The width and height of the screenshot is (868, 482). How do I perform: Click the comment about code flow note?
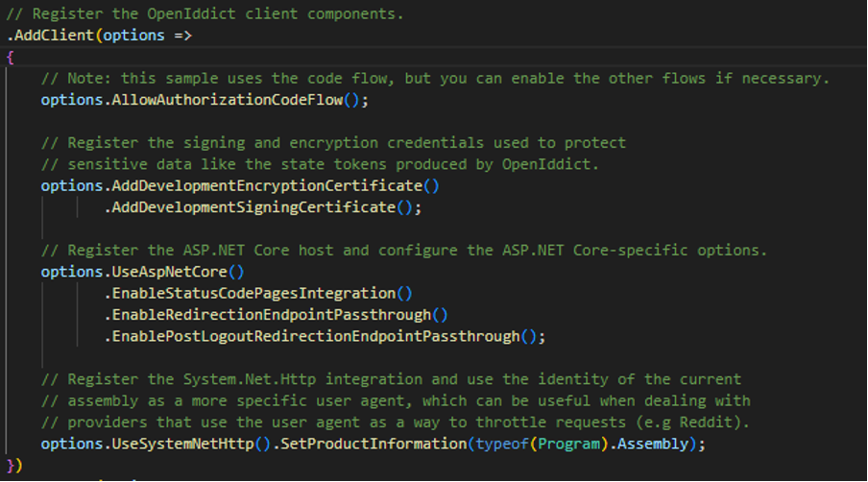click(435, 79)
